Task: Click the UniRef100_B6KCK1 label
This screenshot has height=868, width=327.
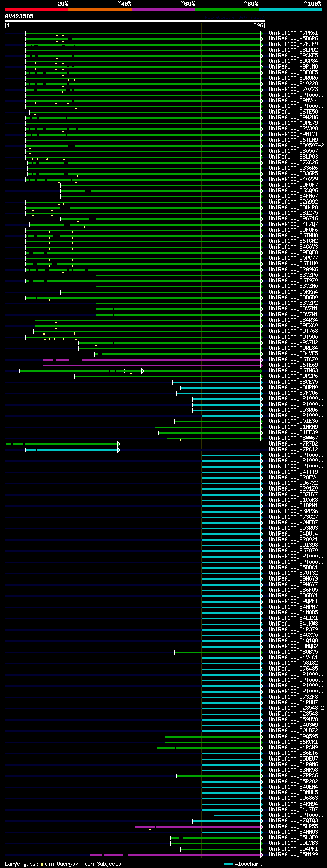Action: (293, 742)
